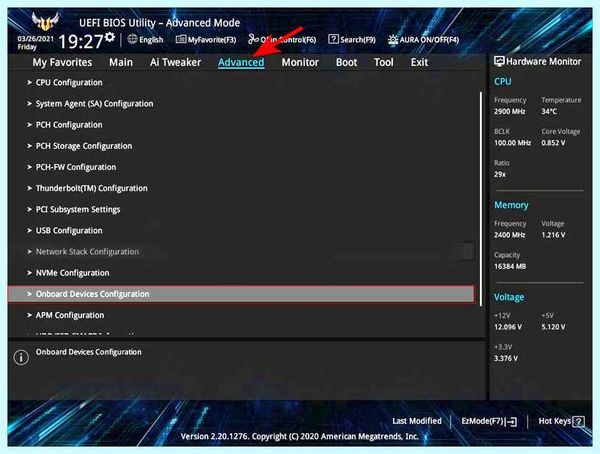Click +5V 5.120 V reading

tap(553, 327)
